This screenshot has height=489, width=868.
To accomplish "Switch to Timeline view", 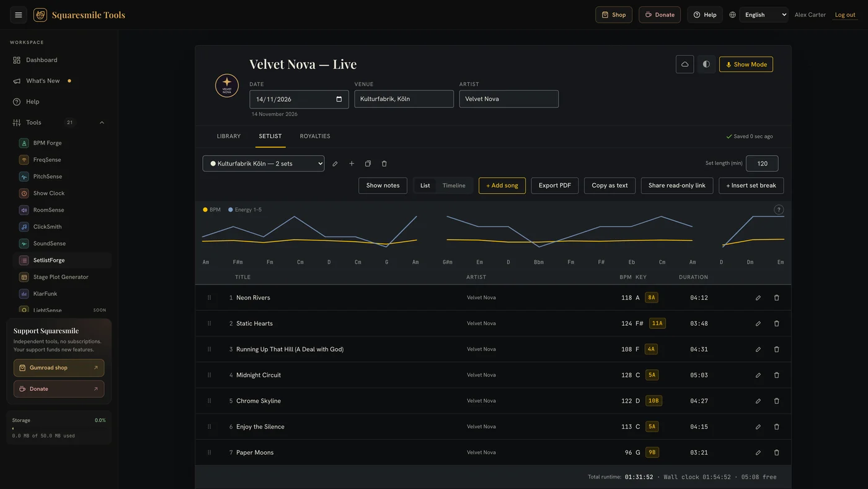I will pyautogui.click(x=454, y=186).
